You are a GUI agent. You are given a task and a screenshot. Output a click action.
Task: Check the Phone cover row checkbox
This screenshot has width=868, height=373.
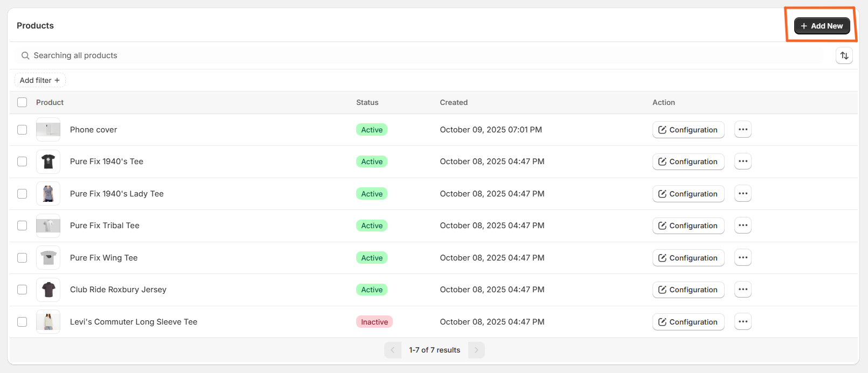click(x=22, y=130)
